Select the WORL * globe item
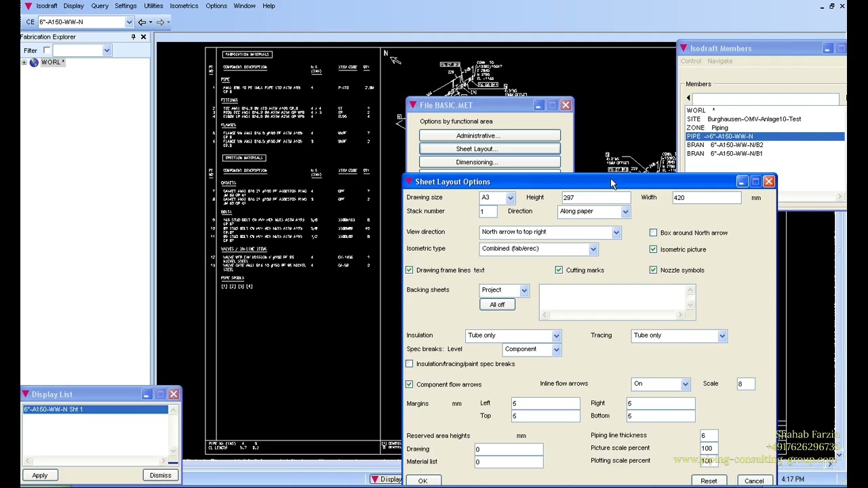The height and width of the screenshot is (488, 868). (x=47, y=62)
